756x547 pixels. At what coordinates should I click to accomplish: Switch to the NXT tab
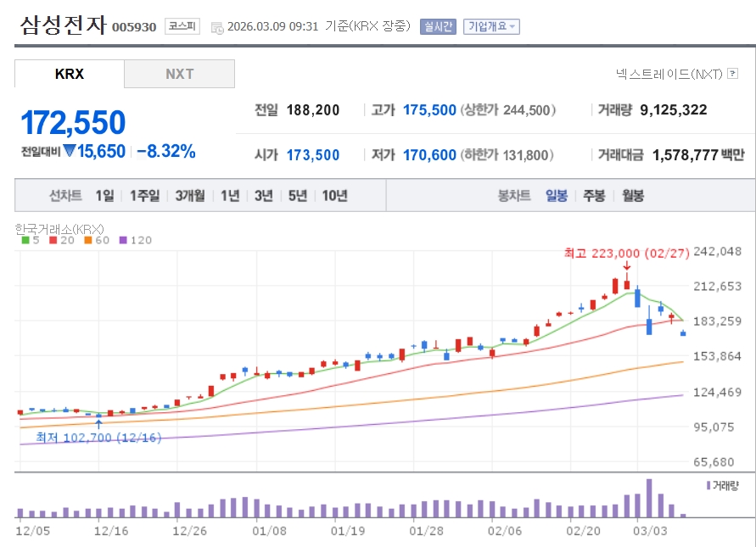click(179, 74)
